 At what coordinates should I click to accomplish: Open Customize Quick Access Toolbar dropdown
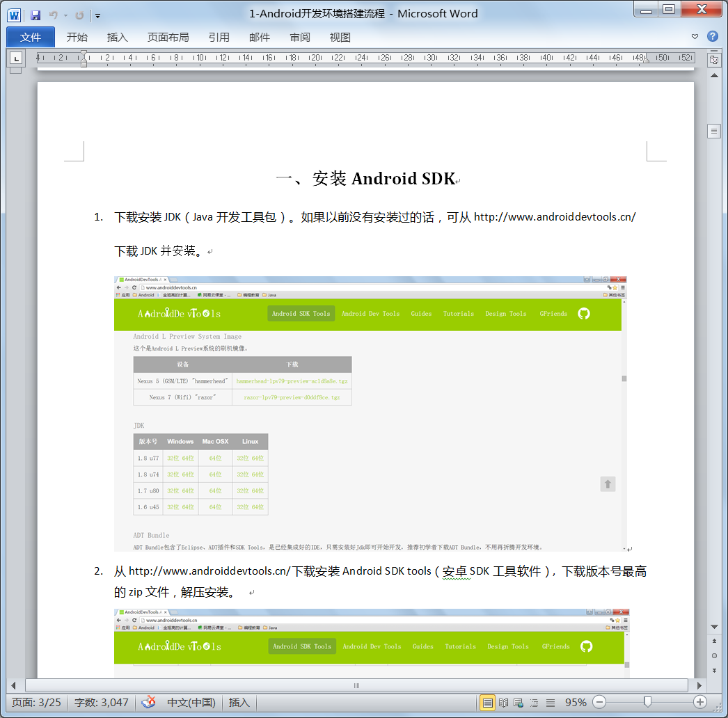(98, 16)
